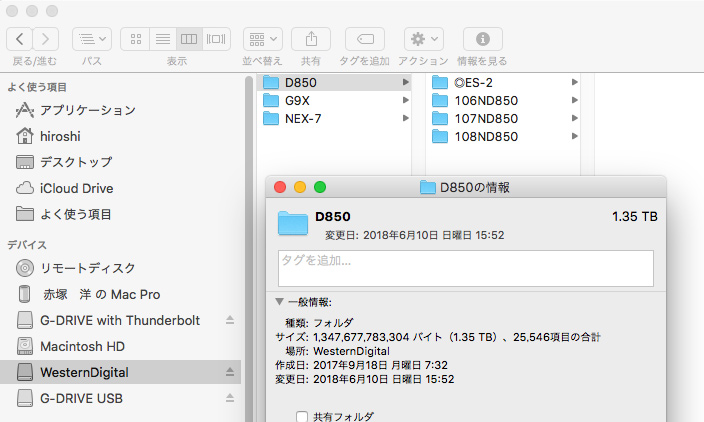704x422 pixels.
Task: Go forward in Finder history
Action: (x=45, y=39)
